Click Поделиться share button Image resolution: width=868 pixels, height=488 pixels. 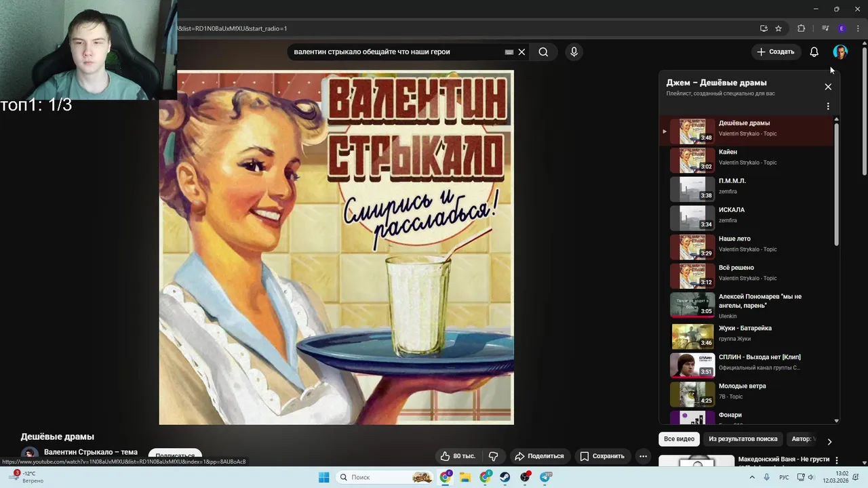point(539,456)
